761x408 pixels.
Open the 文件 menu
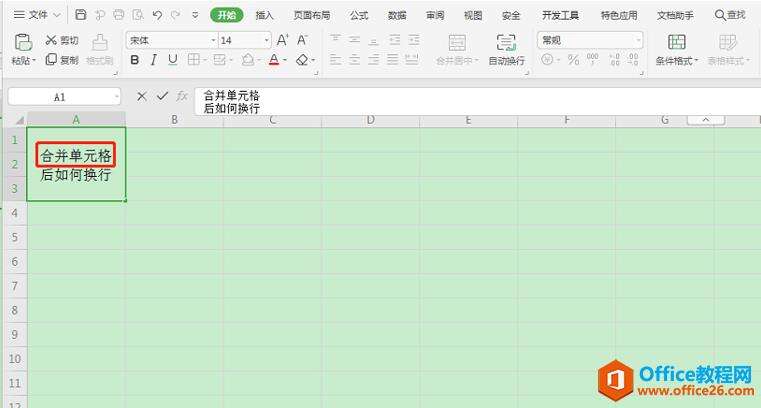click(x=38, y=15)
